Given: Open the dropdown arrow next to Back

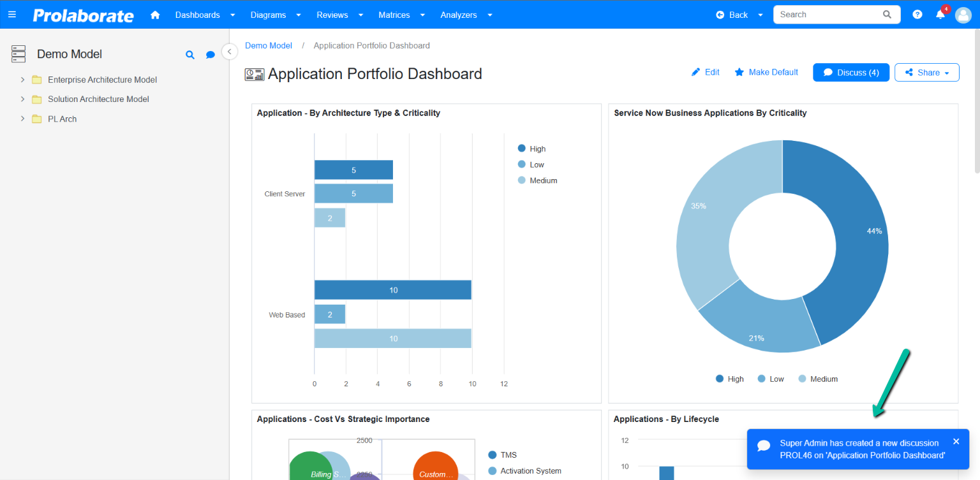Looking at the screenshot, I should pyautogui.click(x=761, y=15).
